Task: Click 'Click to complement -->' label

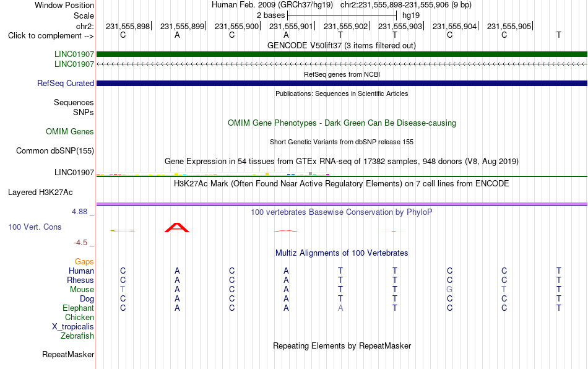Action: click(x=51, y=36)
